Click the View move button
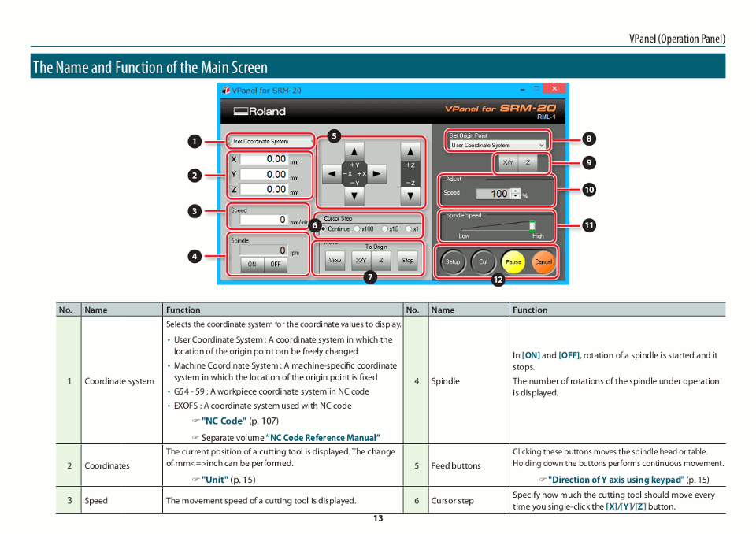Image resolution: width=756 pixels, height=534 pixels. click(335, 261)
